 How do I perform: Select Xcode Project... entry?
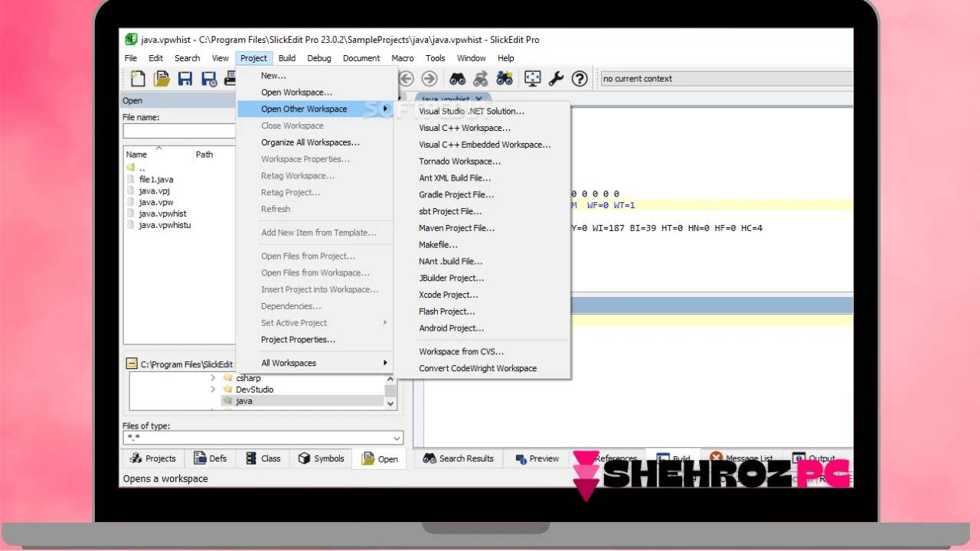482,295
